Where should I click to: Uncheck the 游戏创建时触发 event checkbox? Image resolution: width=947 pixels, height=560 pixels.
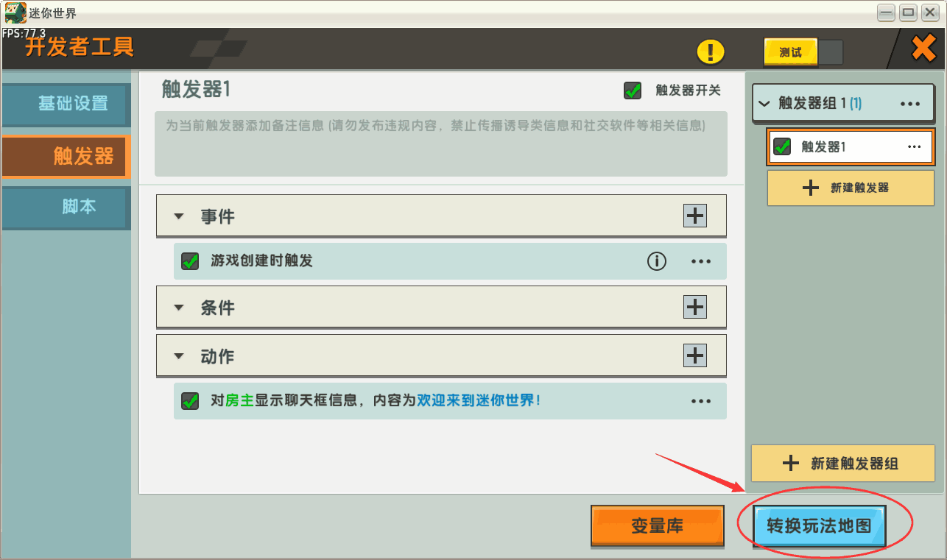coord(190,261)
